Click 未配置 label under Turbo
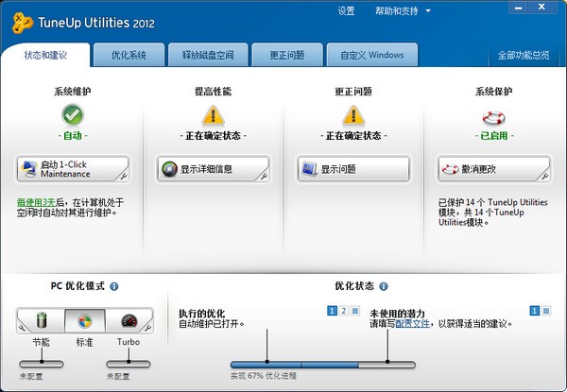 click(118, 377)
